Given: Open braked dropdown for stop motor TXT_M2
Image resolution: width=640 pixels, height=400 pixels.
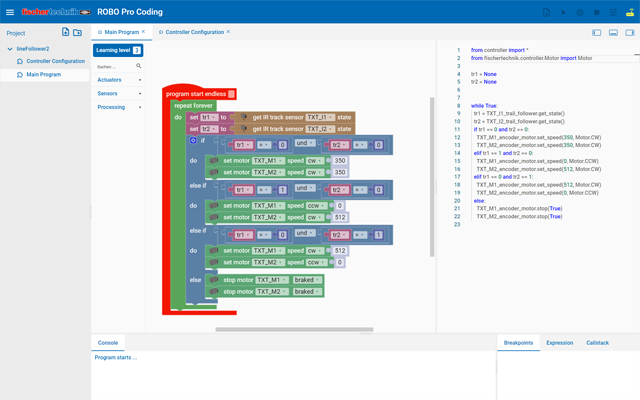Looking at the screenshot, I should tap(307, 292).
